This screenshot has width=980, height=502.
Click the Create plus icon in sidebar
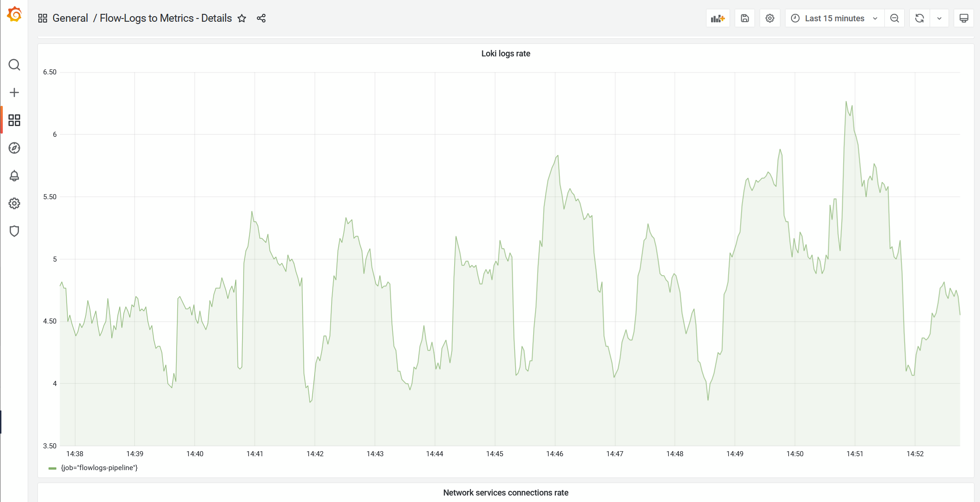click(x=14, y=92)
